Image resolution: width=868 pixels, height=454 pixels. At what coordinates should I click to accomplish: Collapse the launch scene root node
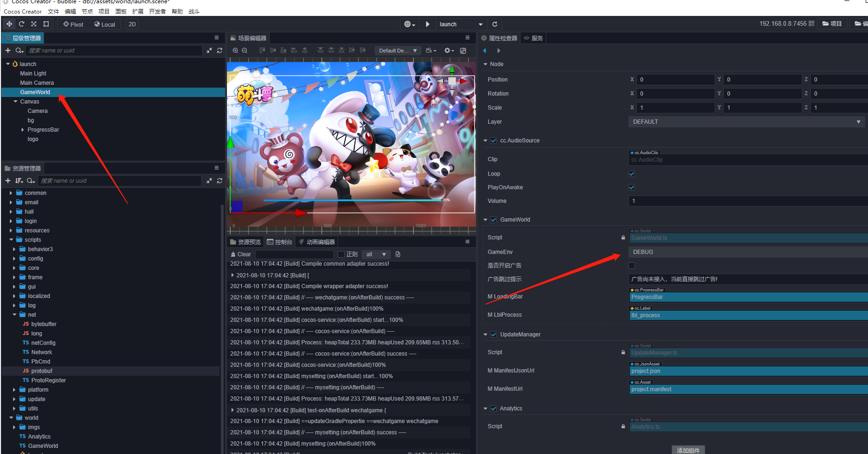(8, 64)
